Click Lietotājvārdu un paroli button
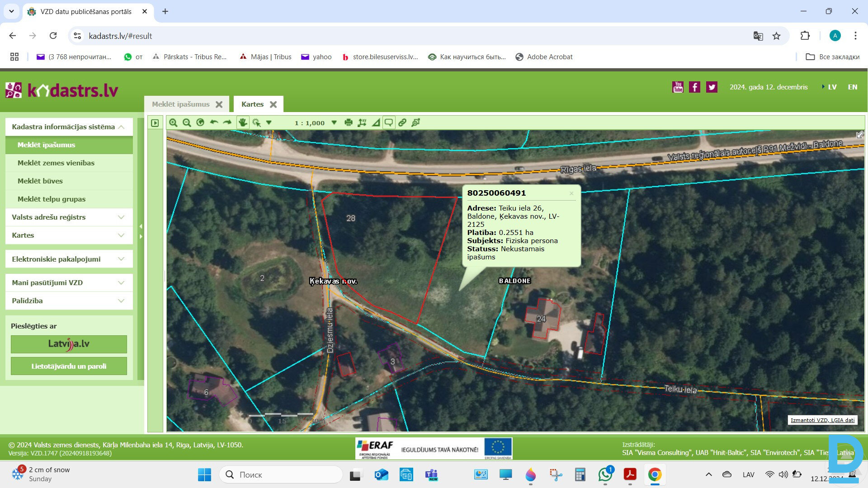This screenshot has width=868, height=488. click(x=69, y=366)
